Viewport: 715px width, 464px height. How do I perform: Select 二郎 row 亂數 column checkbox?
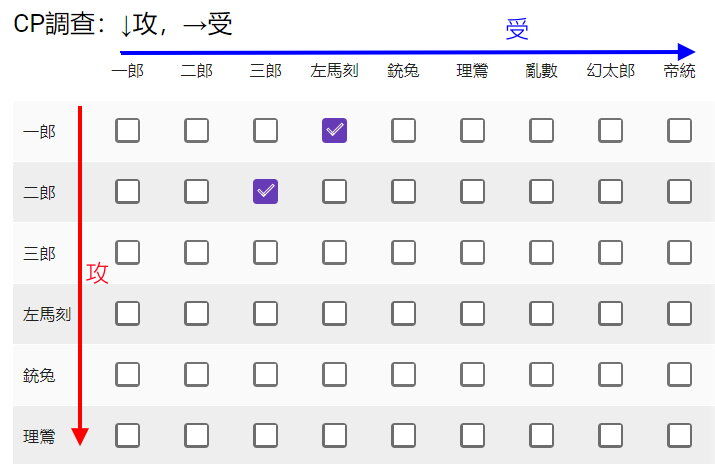point(541,191)
